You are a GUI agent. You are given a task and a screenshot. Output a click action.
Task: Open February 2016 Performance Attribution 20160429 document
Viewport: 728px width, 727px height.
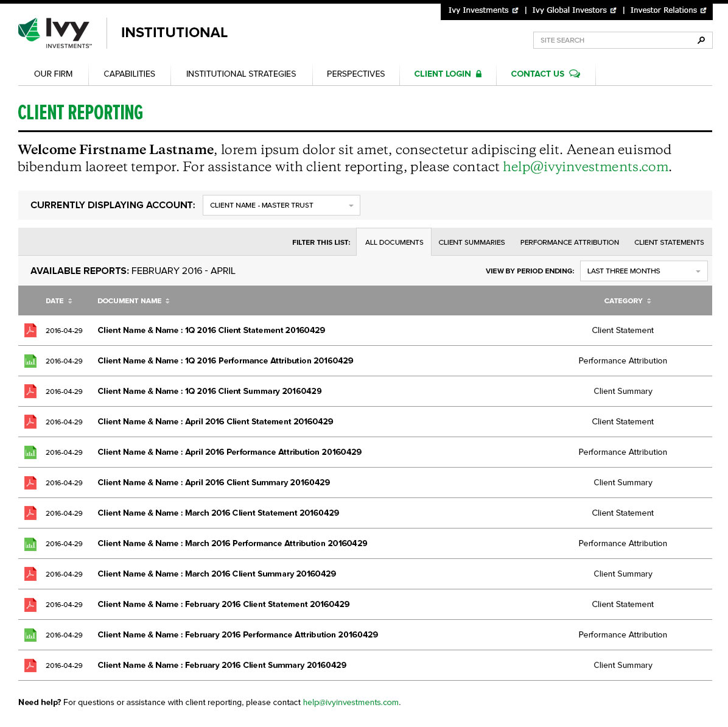click(238, 634)
